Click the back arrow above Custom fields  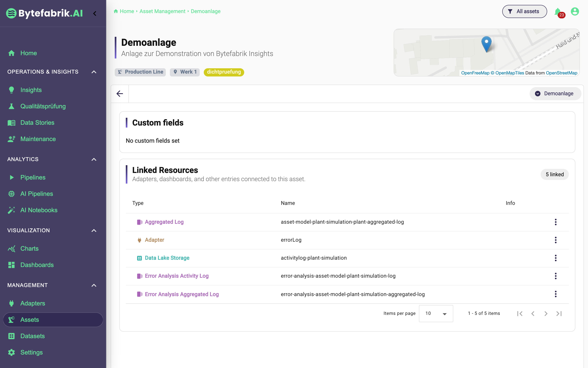pyautogui.click(x=120, y=94)
